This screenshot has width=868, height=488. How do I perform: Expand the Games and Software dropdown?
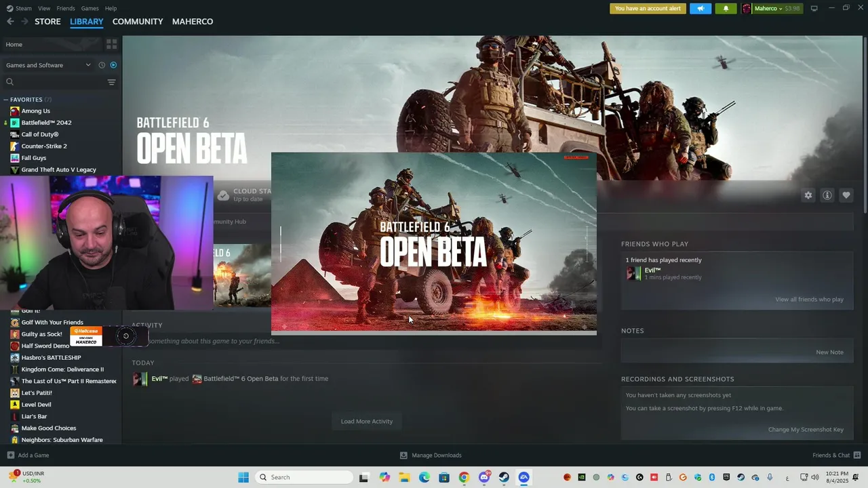click(x=48, y=65)
